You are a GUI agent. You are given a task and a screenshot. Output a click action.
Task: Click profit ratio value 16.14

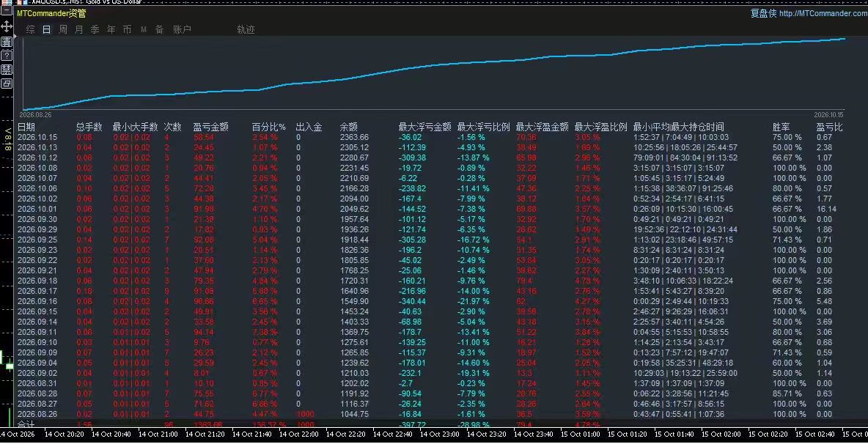[x=826, y=209]
